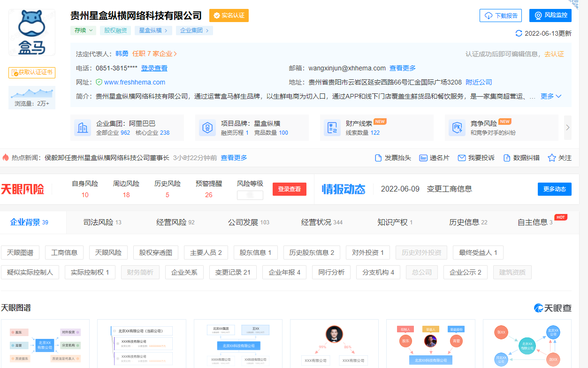Click the business card (递名片) icon
588x368 pixels.
[423, 158]
